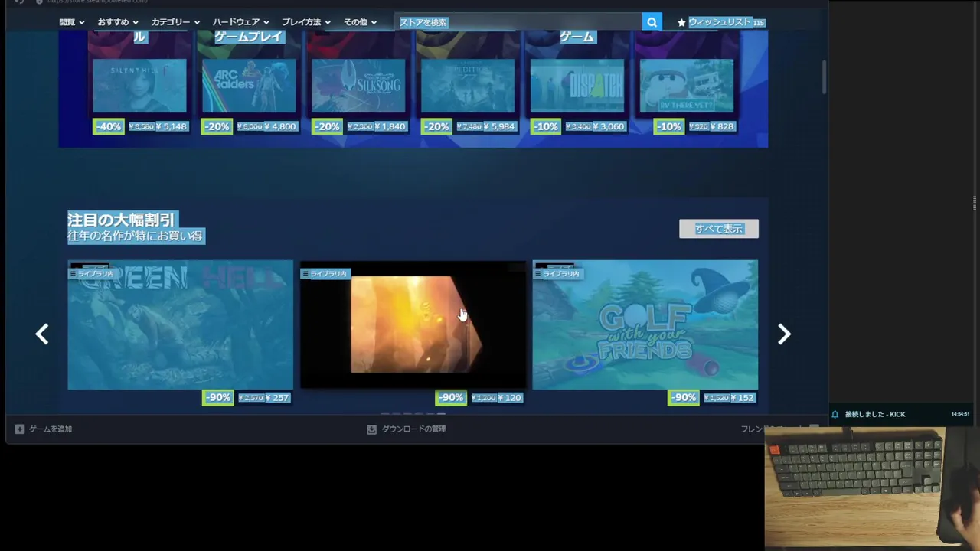Click the download icon beside ダウンロードの管理
This screenshot has width=980, height=551.
pyautogui.click(x=371, y=429)
